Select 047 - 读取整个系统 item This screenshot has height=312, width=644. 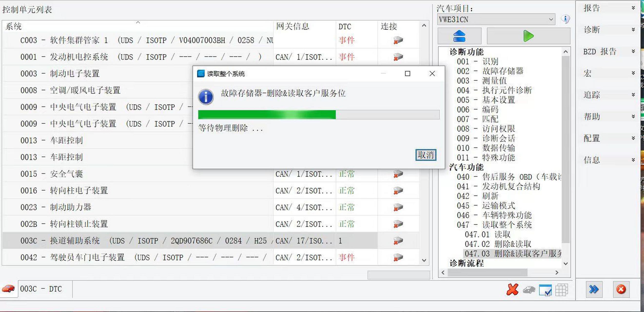pyautogui.click(x=494, y=225)
